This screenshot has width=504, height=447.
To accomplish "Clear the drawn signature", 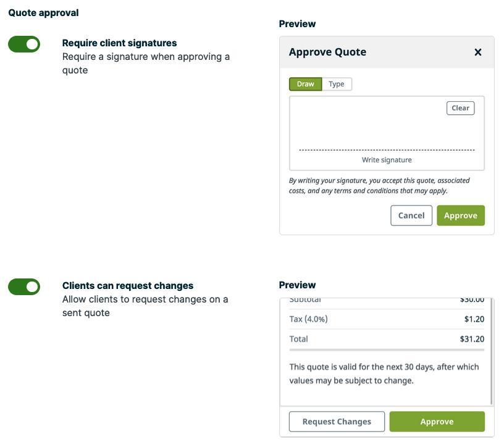I will (460, 107).
